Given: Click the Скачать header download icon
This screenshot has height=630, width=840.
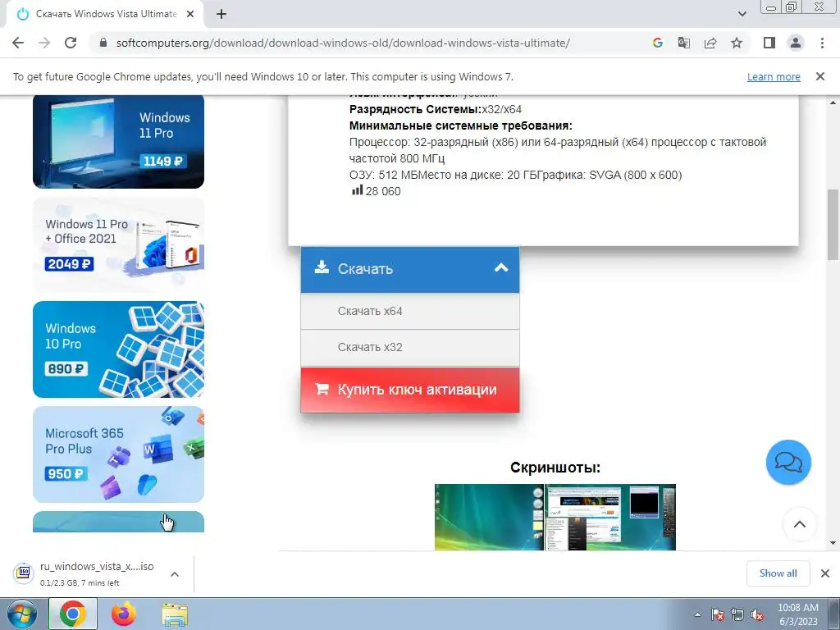Looking at the screenshot, I should 322,267.
